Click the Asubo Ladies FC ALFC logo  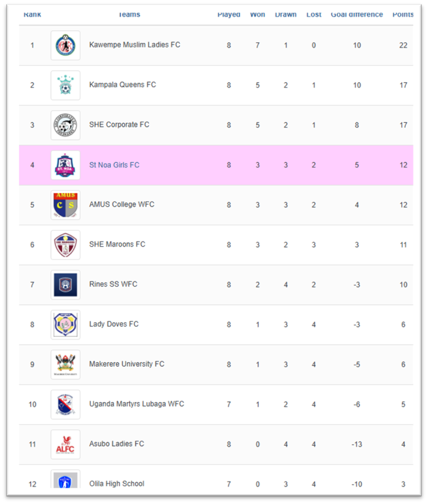point(65,444)
